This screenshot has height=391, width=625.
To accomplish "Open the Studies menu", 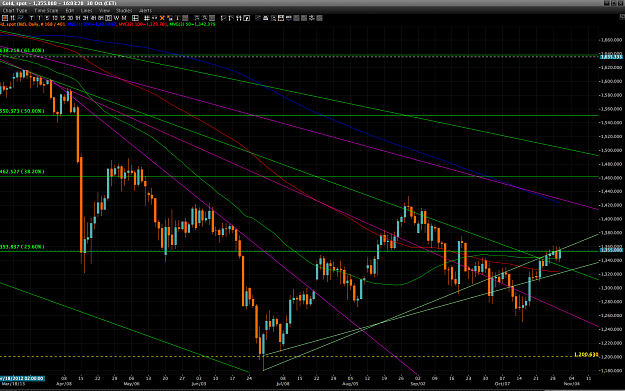I will tap(124, 11).
